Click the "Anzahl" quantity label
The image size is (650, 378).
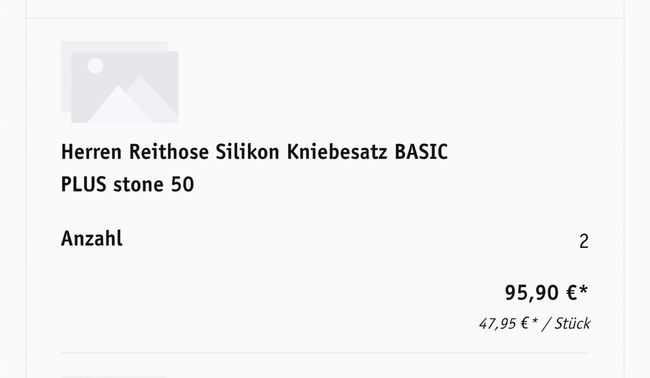click(92, 239)
